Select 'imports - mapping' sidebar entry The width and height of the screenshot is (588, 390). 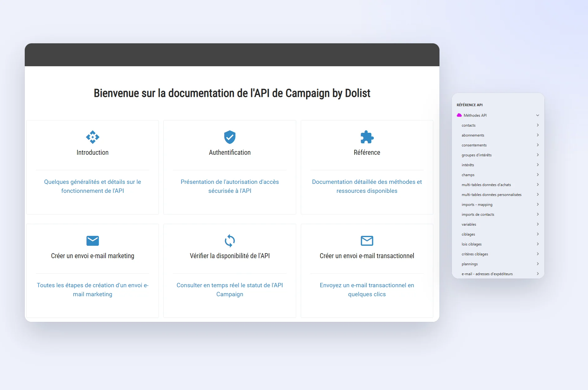tap(477, 205)
